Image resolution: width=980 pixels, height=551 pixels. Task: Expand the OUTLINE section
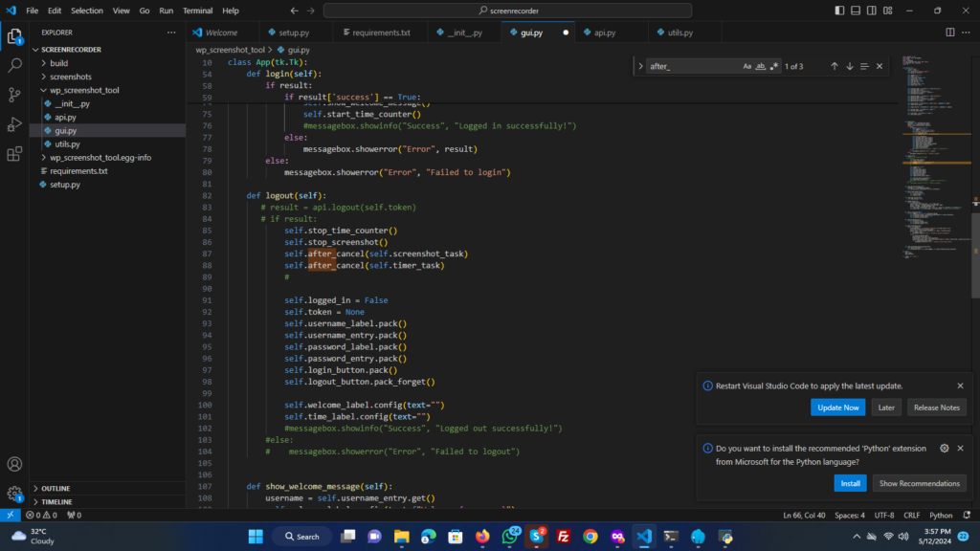[x=56, y=488]
